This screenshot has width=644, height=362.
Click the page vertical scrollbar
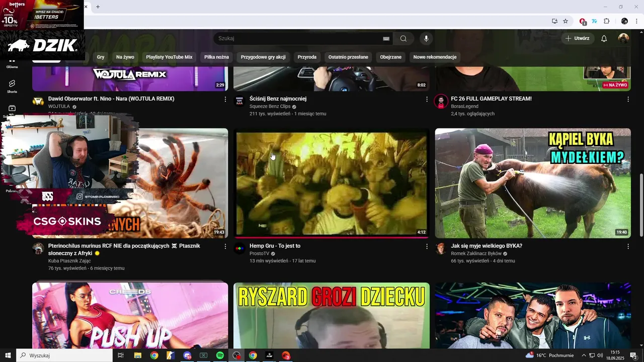(x=641, y=205)
